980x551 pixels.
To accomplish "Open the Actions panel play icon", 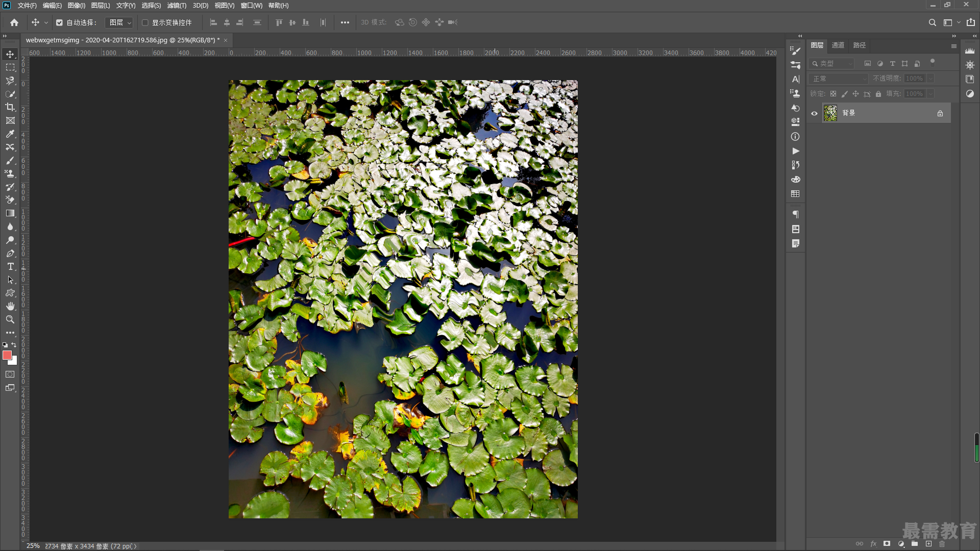I will pos(795,151).
